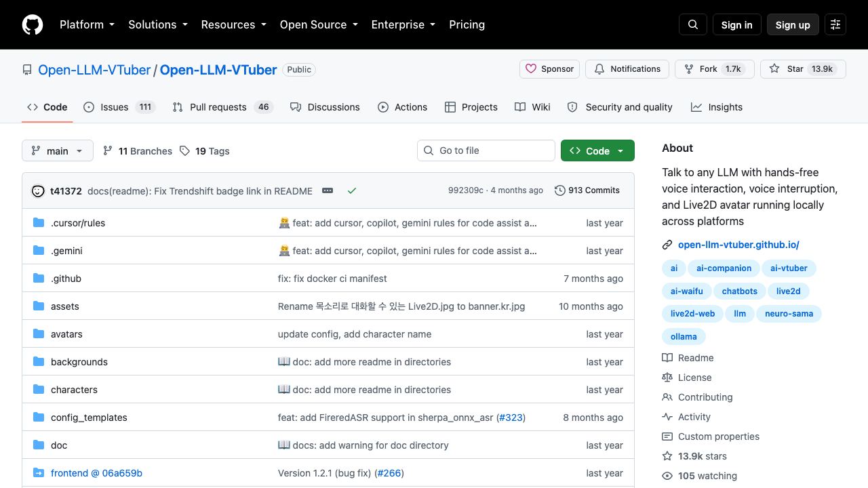Image resolution: width=868 pixels, height=488 pixels.
Task: Click the Sponsor heart button
Action: (550, 69)
